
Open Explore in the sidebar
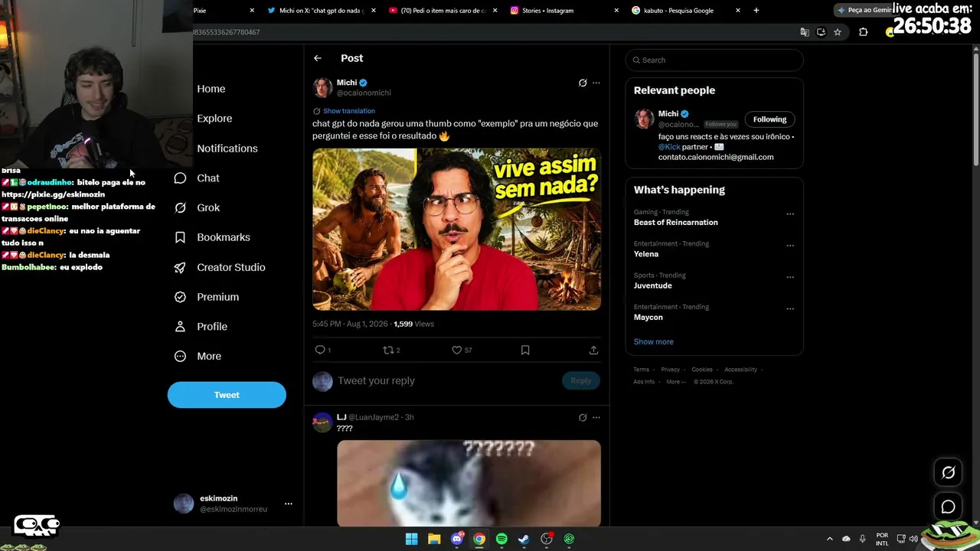[214, 119]
